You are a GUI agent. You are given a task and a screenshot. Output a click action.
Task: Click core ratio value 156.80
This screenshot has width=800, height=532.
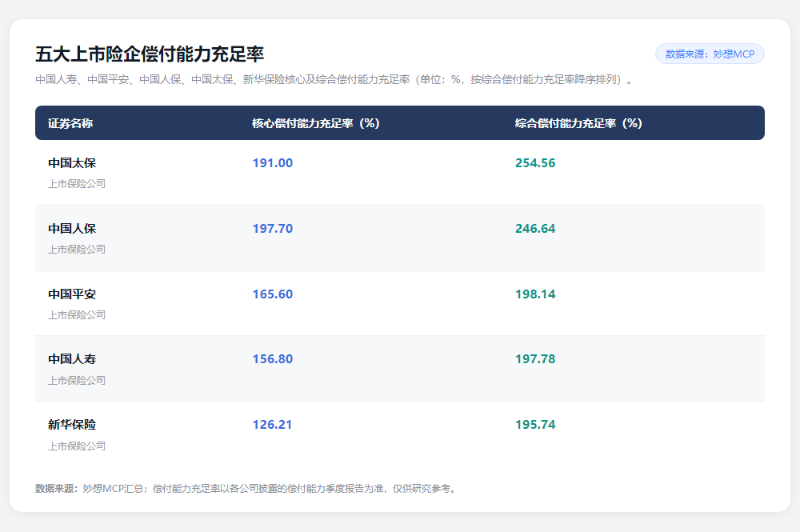click(x=273, y=359)
